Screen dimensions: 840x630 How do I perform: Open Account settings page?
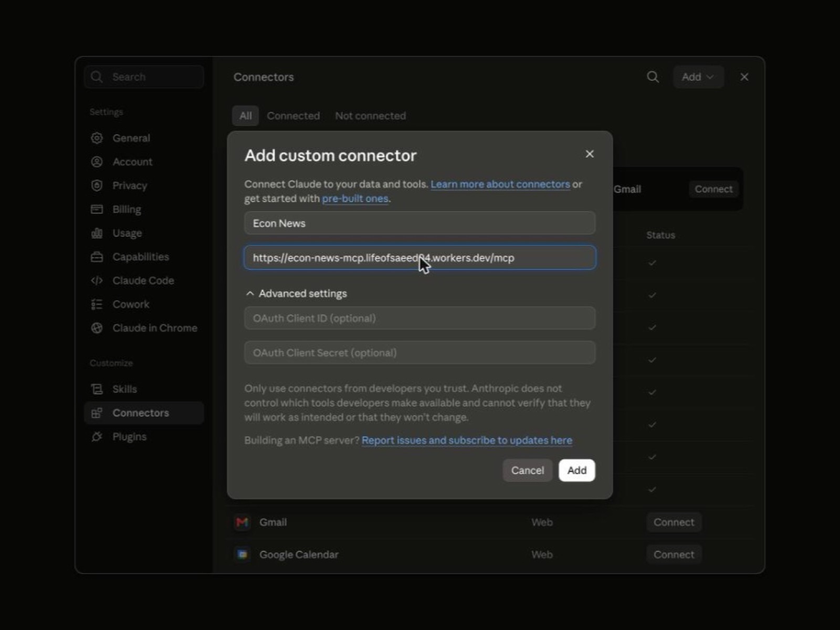[144, 162]
